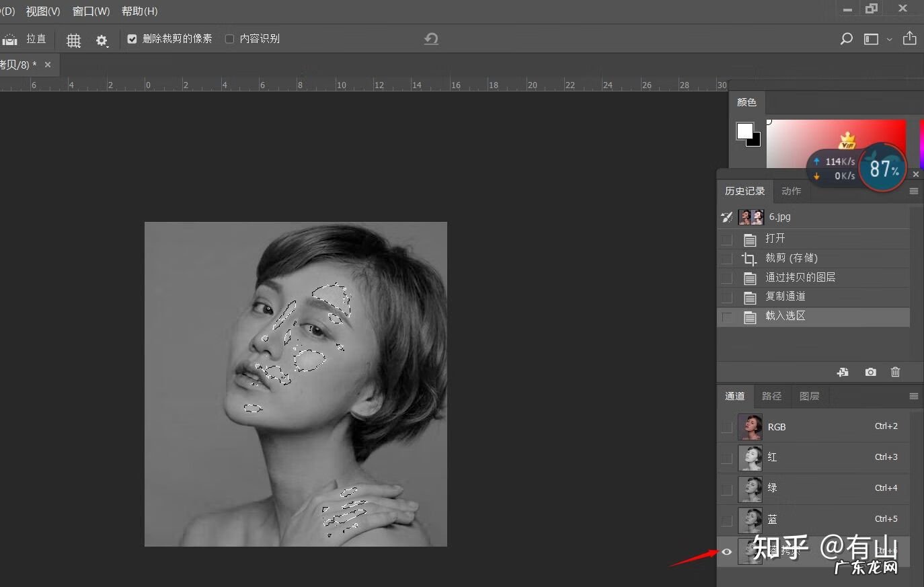Open the crop overlay grid options
Viewport: 924px width, 587px height.
point(73,40)
